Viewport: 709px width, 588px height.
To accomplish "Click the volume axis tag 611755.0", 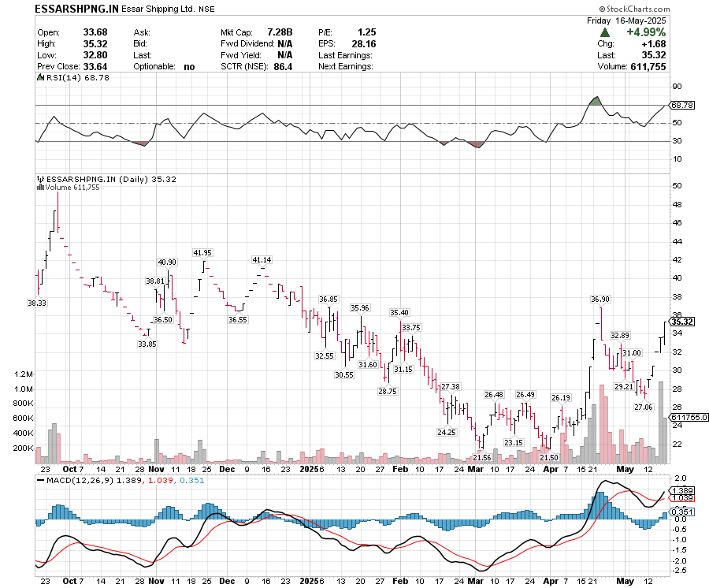I will [689, 418].
